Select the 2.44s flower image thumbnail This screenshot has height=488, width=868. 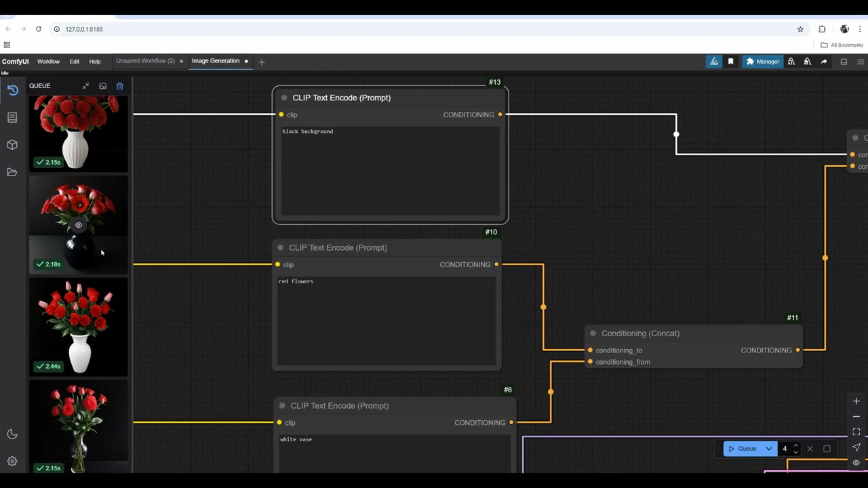pos(78,327)
